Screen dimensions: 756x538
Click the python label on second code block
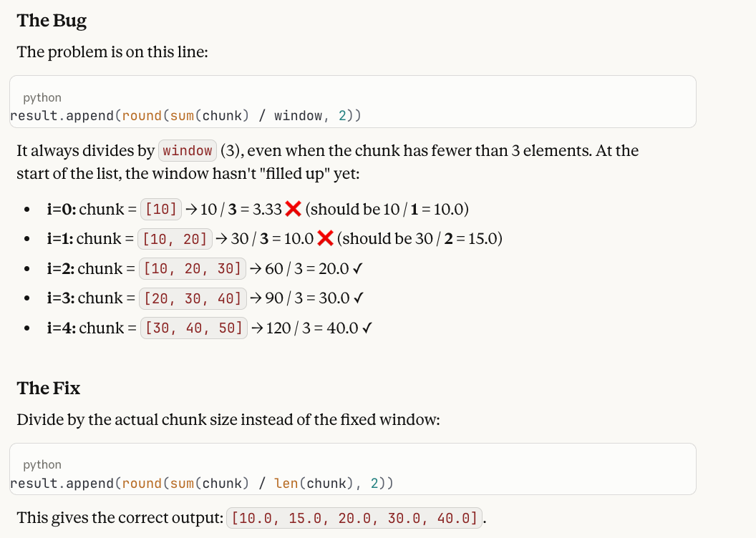[x=42, y=465]
